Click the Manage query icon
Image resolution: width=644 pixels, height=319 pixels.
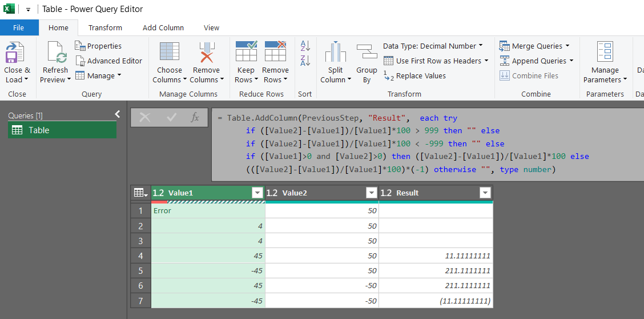pyautogui.click(x=80, y=75)
